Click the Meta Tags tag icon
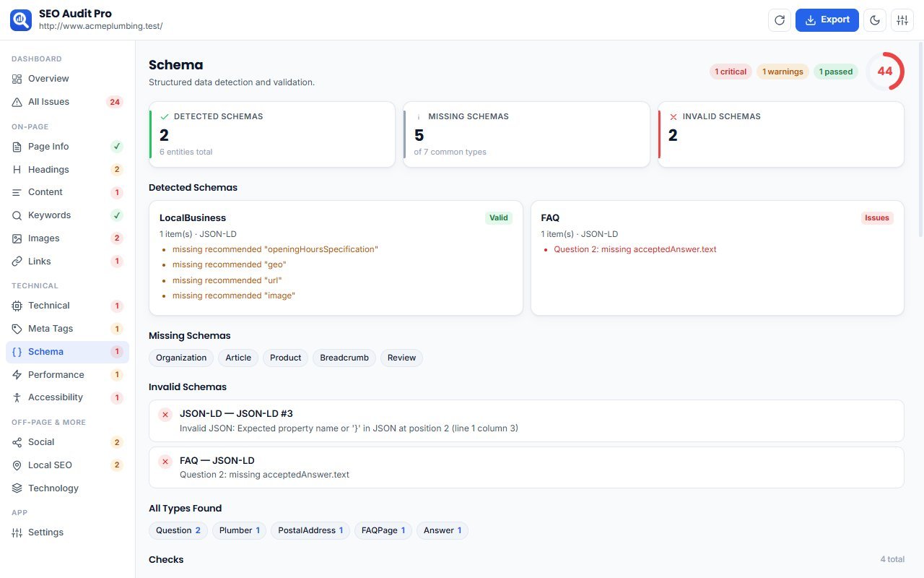 pos(17,329)
